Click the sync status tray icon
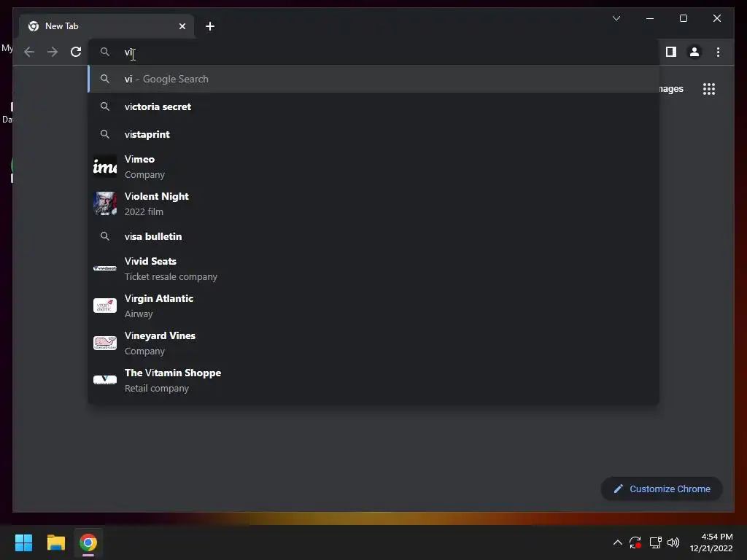Screen dimensions: 747x560 635,542
